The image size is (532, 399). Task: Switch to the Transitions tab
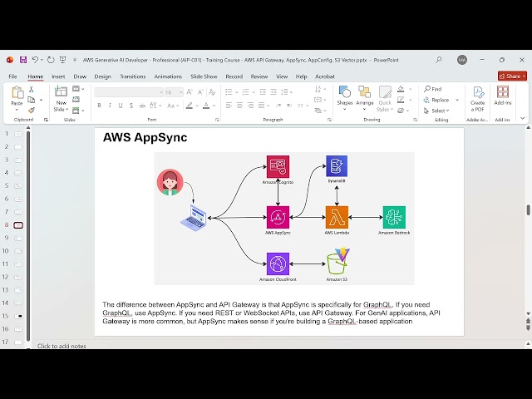click(x=133, y=76)
